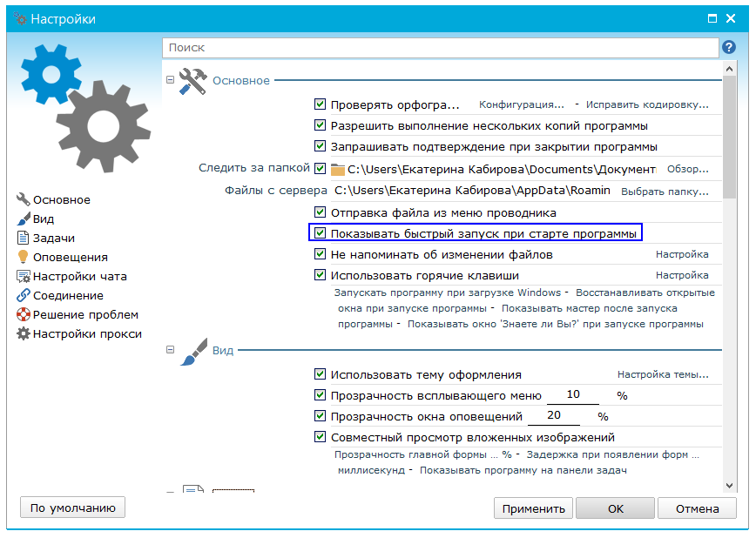Click the lifebuoy icon beside Решение проблем
The height and width of the screenshot is (538, 756).
(24, 315)
